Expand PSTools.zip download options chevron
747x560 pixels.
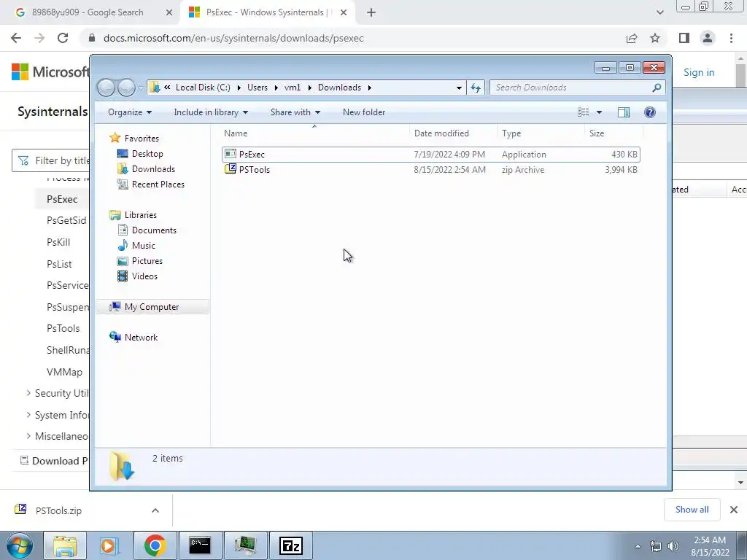coord(155,510)
